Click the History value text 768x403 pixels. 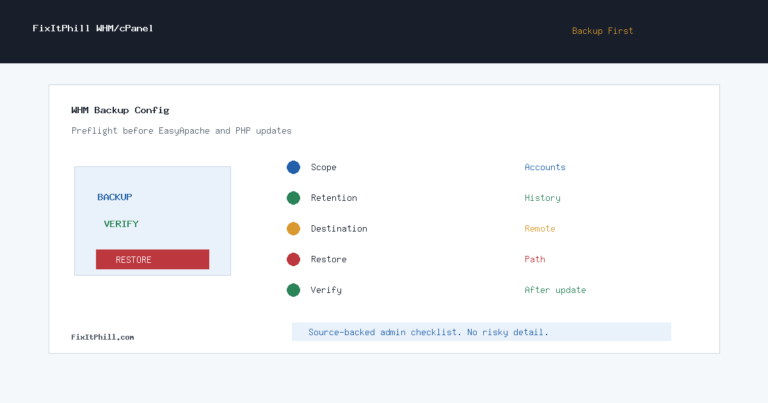pos(542,198)
